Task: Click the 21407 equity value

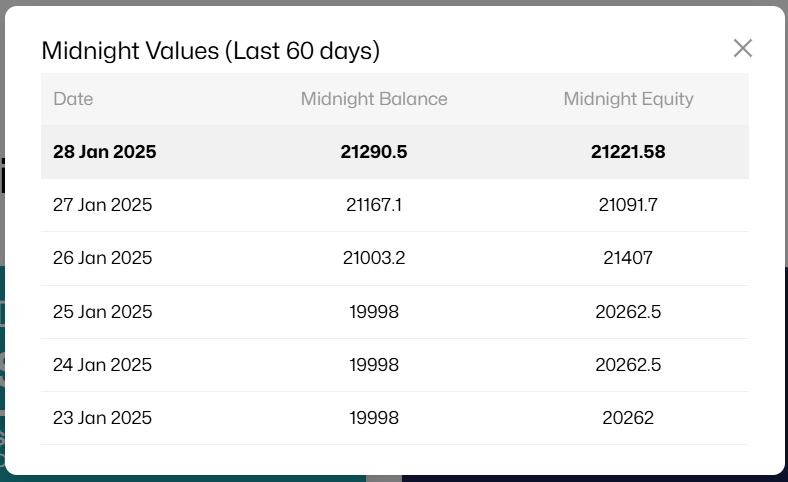Action: [628, 258]
